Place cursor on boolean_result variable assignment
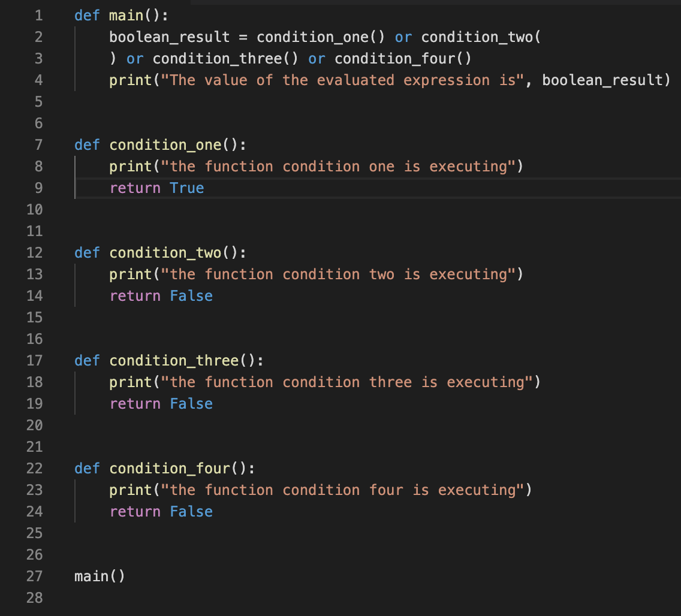This screenshot has width=681, height=616. pyautogui.click(x=169, y=37)
